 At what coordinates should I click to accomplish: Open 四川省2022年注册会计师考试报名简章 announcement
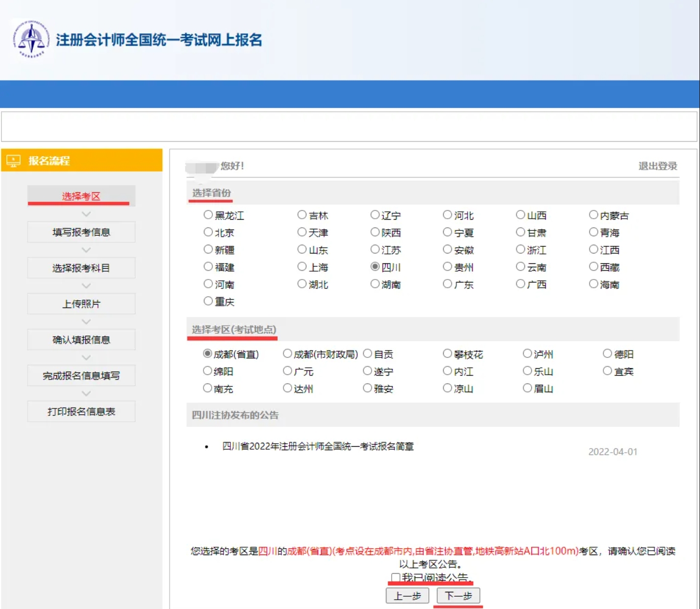(x=318, y=446)
